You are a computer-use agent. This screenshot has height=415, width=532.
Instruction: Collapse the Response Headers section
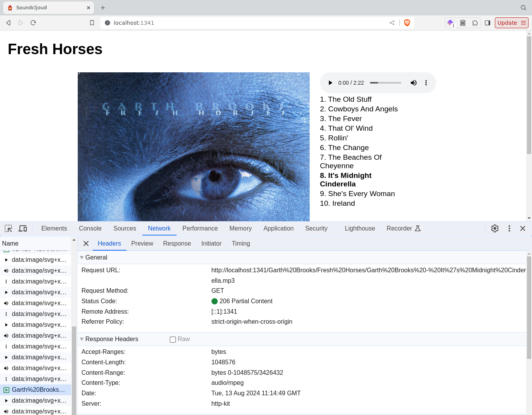click(x=82, y=339)
